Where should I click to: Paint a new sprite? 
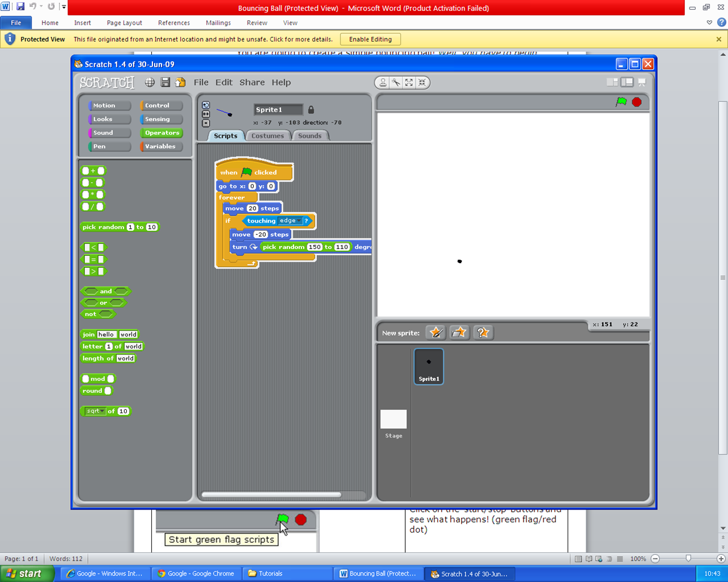(x=436, y=333)
